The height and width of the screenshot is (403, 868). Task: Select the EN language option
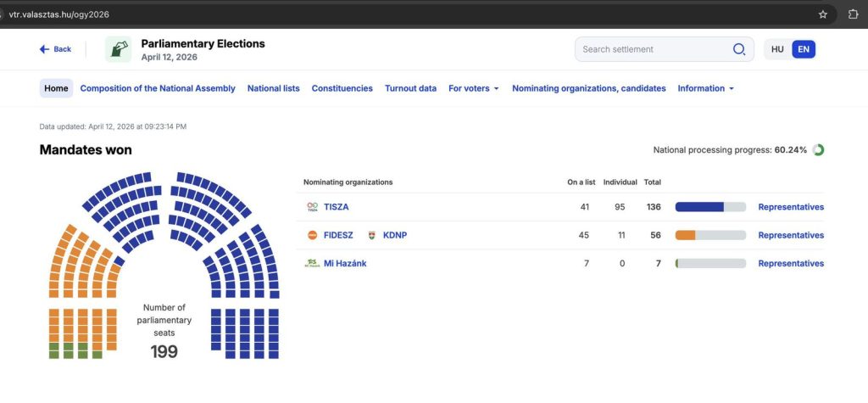(804, 49)
